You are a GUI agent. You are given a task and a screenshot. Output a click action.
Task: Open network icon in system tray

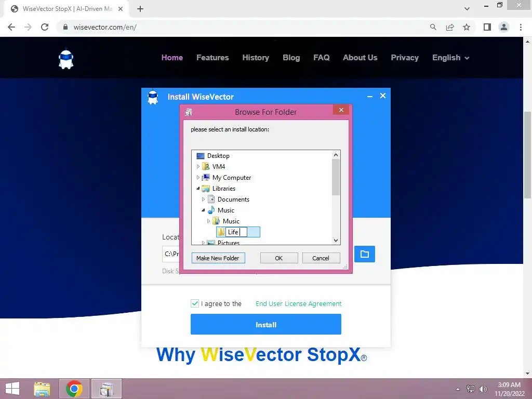(x=471, y=389)
